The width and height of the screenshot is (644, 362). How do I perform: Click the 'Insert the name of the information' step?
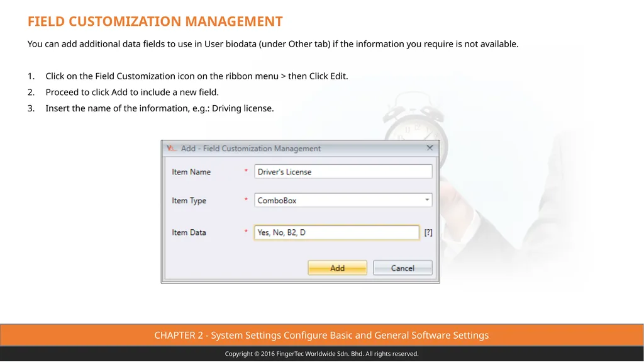click(x=159, y=108)
